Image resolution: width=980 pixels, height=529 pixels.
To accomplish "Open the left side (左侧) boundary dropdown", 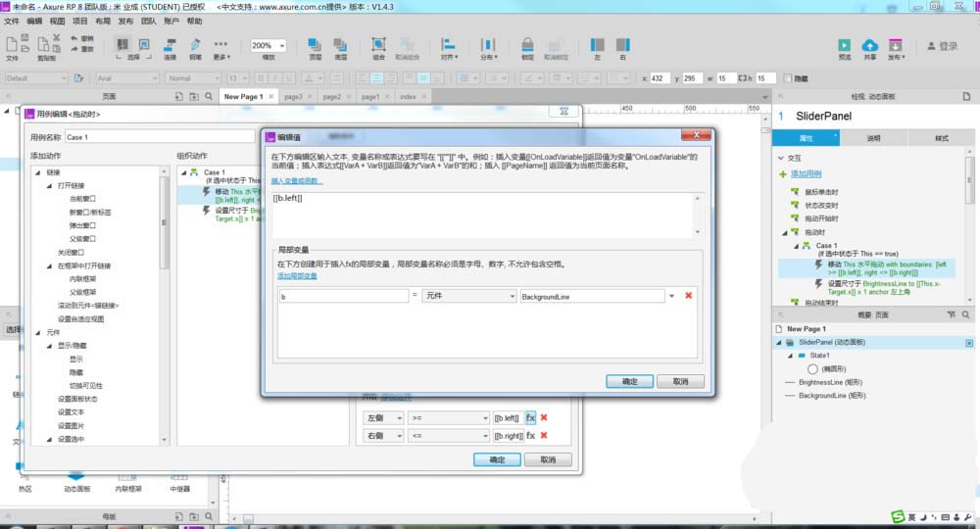I will coord(383,418).
